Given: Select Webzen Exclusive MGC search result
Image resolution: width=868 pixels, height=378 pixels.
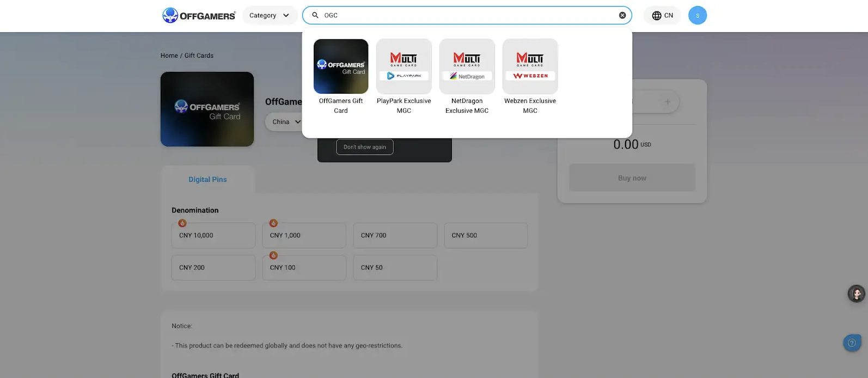Looking at the screenshot, I should coord(530,77).
